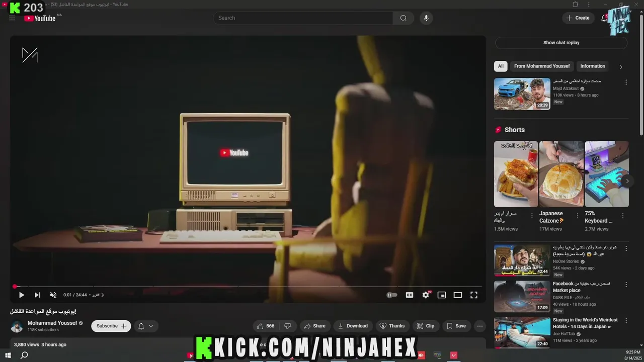
Task: Expand the chapter title chevron in player
Action: (x=103, y=295)
